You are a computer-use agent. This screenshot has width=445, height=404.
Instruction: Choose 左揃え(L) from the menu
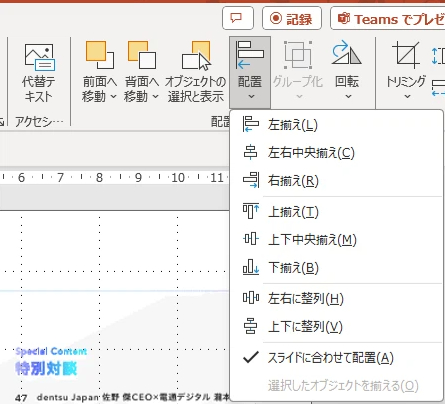click(337, 125)
